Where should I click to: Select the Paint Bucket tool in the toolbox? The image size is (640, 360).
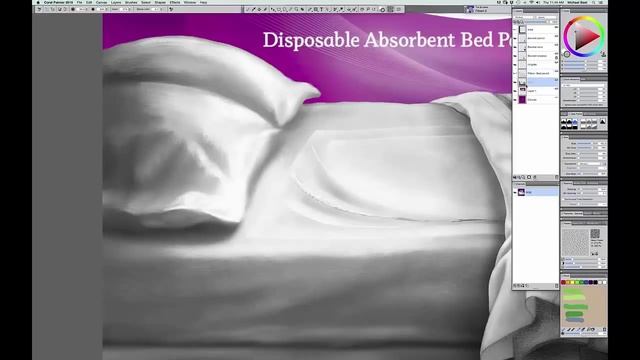[259, 9]
